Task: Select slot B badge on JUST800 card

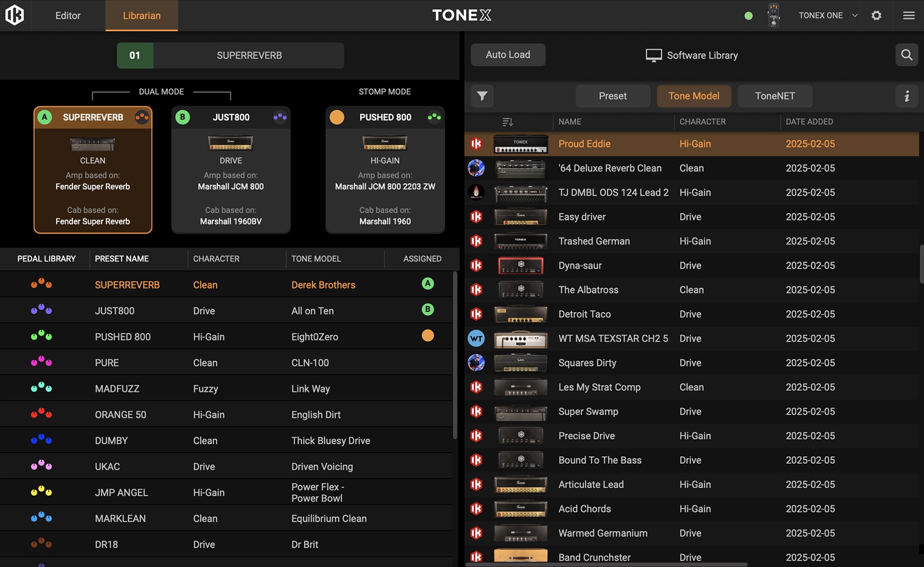Action: pos(183,117)
